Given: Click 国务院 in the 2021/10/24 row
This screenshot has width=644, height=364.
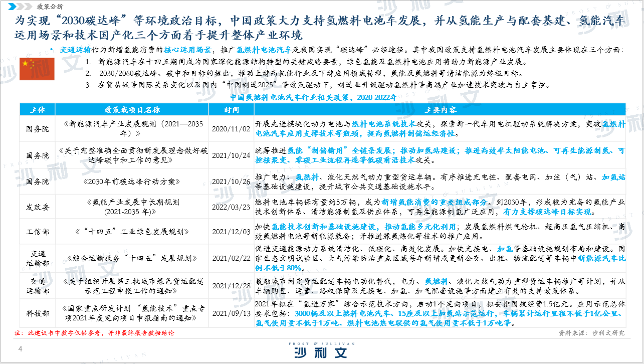Looking at the screenshot, I should tap(39, 155).
